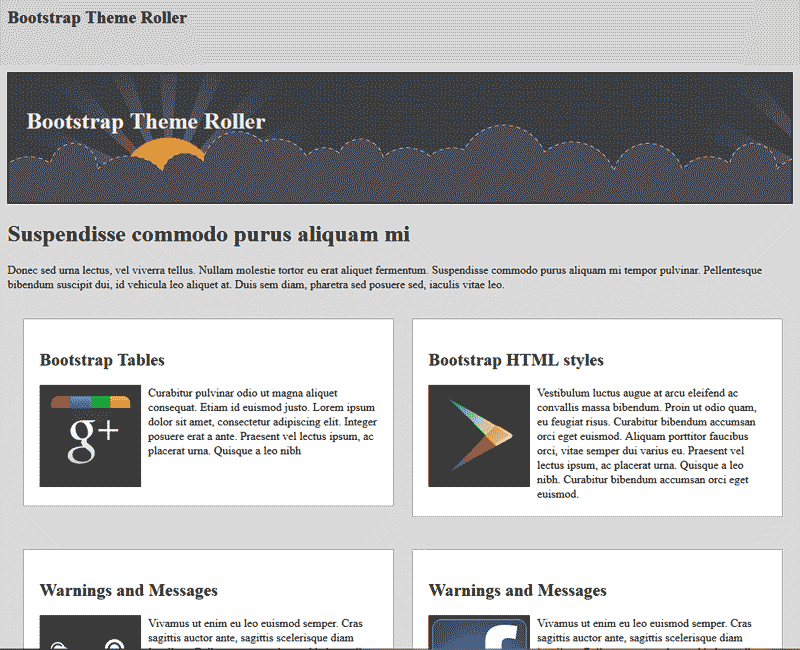This screenshot has height=650, width=800.
Task: Click the dark thumbnail in left Warnings card
Action: coord(90,632)
